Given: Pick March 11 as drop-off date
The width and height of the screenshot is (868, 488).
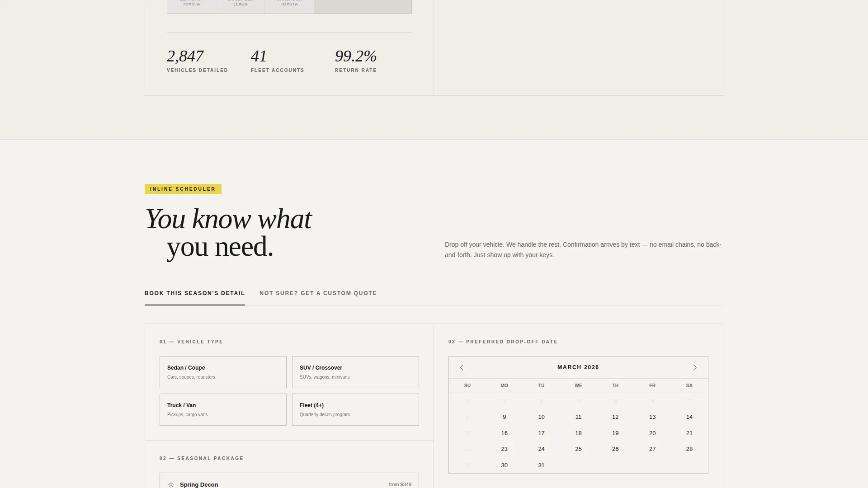Looking at the screenshot, I should [578, 417].
